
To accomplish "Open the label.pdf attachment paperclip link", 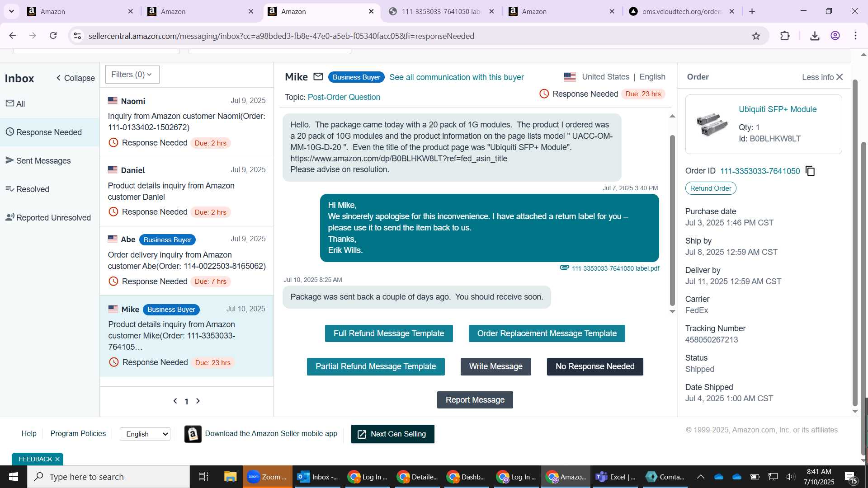I will [609, 268].
